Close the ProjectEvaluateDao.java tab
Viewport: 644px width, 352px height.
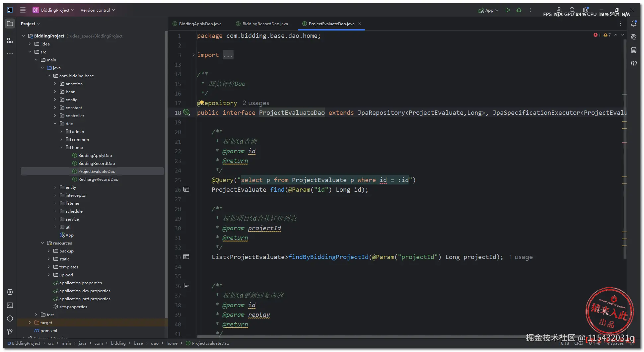[x=360, y=24]
